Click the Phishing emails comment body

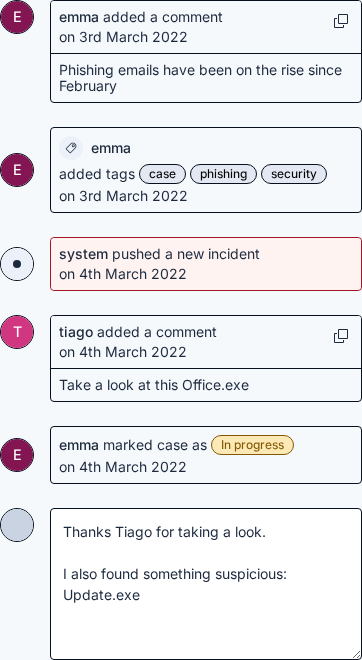point(200,78)
